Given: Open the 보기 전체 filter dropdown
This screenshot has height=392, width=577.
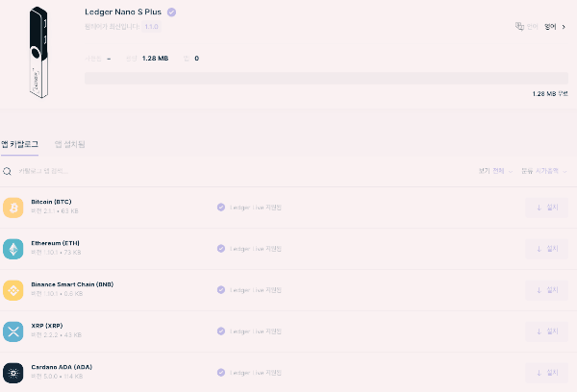Looking at the screenshot, I should point(495,171).
